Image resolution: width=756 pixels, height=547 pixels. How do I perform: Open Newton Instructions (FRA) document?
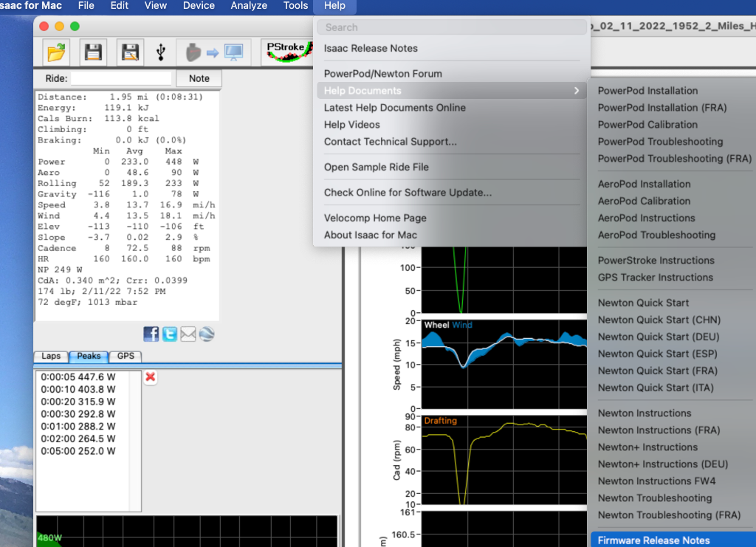(659, 430)
